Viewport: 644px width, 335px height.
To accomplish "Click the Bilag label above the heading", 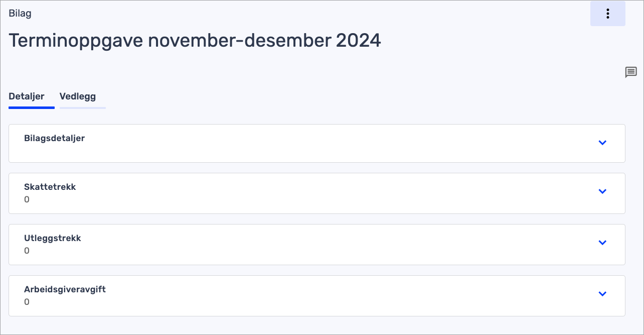I will (20, 14).
